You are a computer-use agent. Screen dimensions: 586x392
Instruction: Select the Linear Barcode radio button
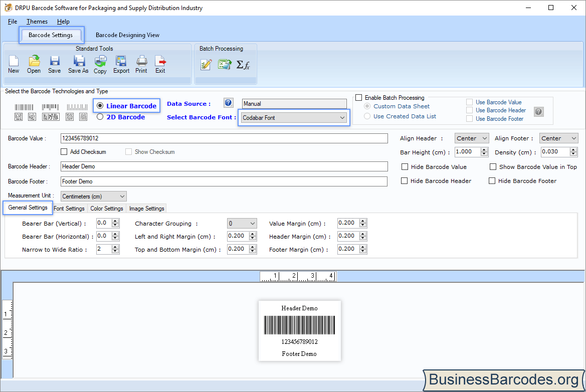point(100,106)
